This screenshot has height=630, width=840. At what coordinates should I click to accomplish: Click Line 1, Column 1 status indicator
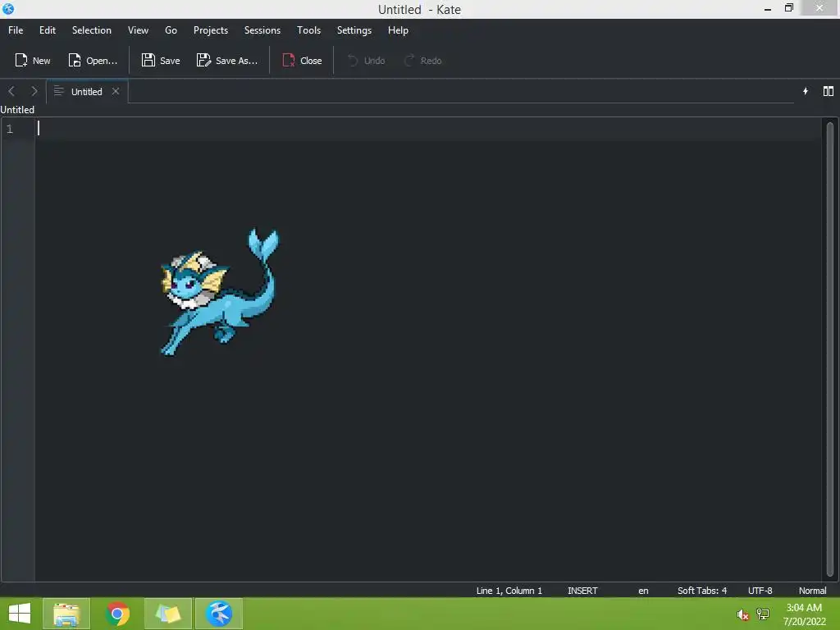pyautogui.click(x=509, y=591)
